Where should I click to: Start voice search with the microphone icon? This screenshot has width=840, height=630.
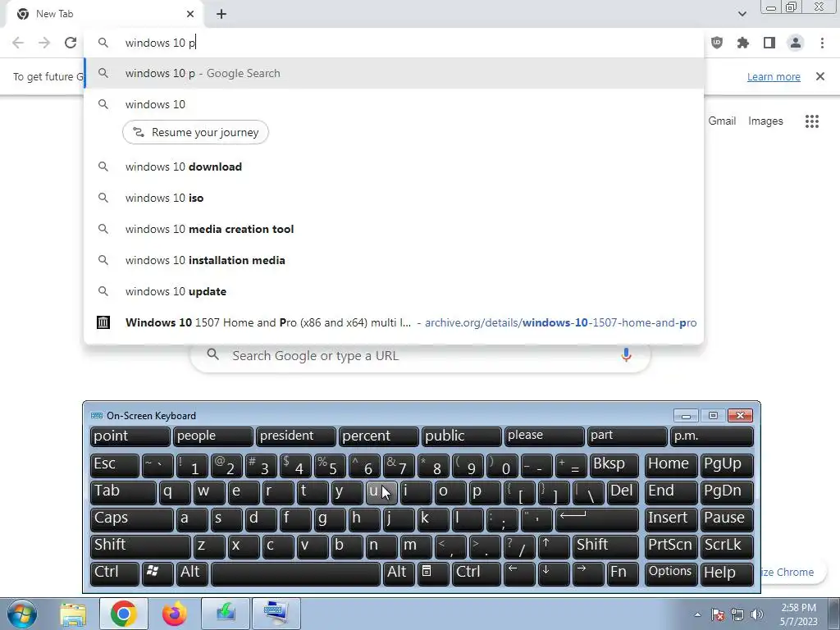[x=626, y=355]
